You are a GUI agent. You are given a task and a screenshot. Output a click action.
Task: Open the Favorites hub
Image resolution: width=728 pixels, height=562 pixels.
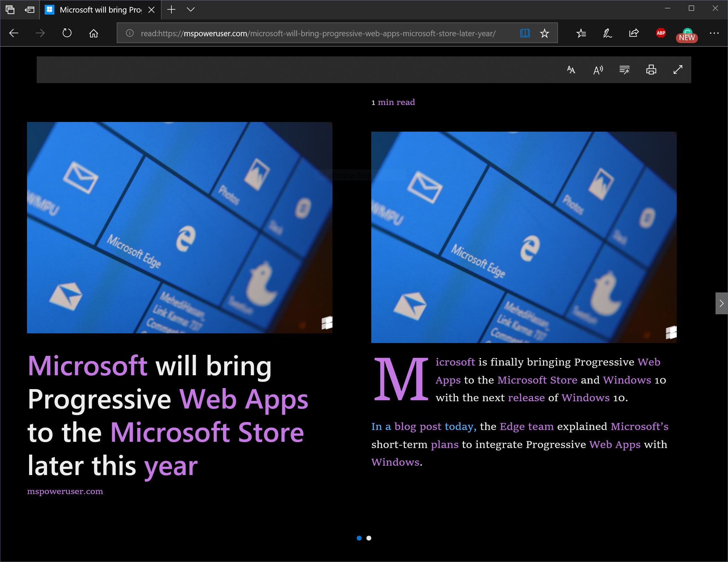pyautogui.click(x=581, y=33)
